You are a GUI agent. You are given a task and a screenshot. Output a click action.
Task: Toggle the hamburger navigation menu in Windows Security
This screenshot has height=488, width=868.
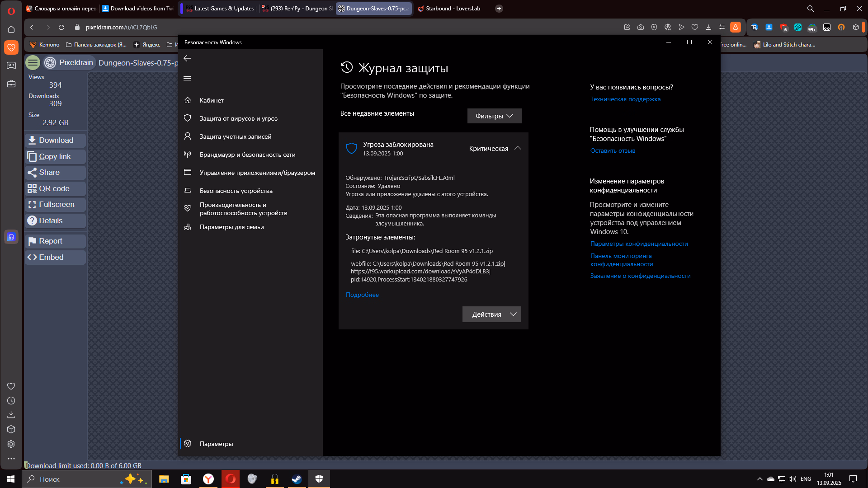click(187, 78)
